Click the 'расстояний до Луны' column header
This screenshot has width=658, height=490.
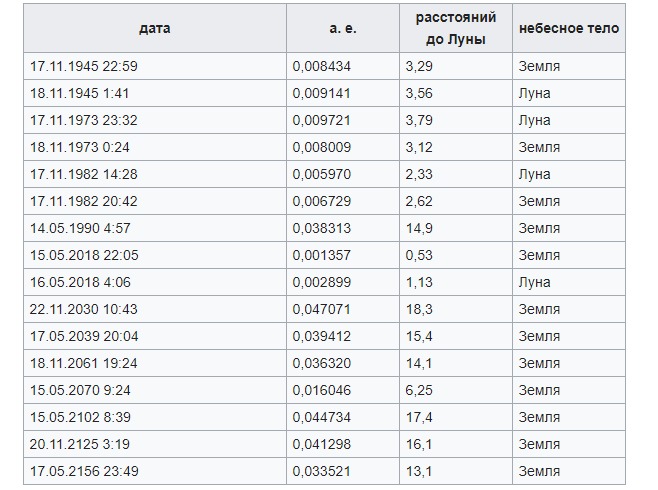pos(456,28)
